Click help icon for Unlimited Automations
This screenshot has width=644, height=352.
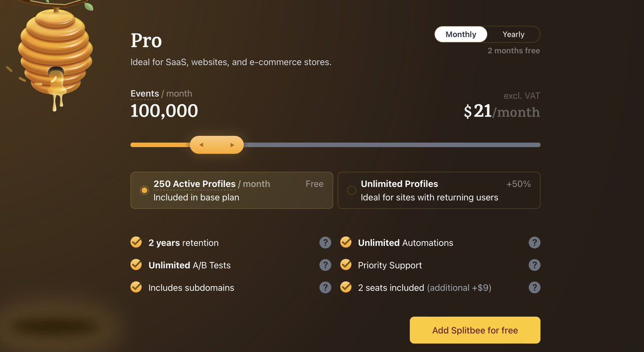pos(534,243)
